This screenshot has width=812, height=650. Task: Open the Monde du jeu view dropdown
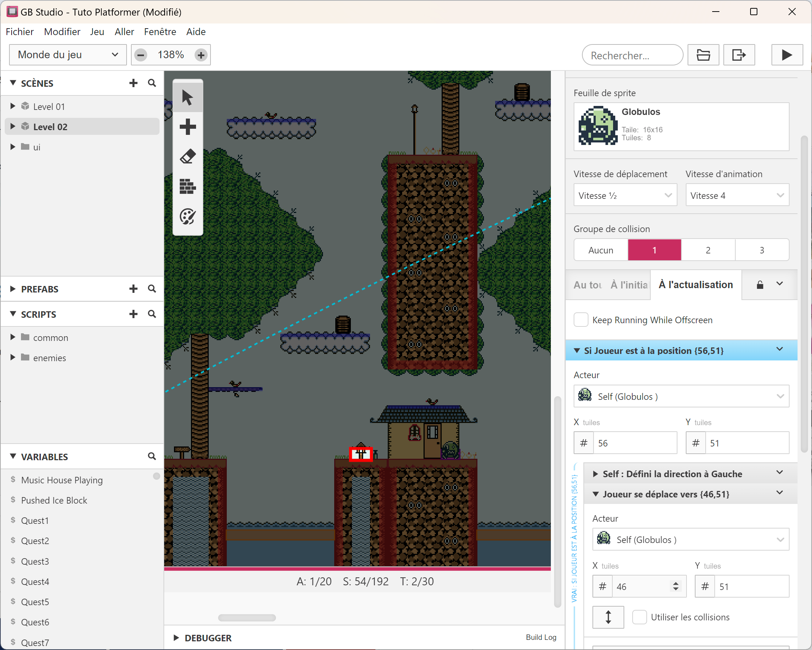click(68, 55)
